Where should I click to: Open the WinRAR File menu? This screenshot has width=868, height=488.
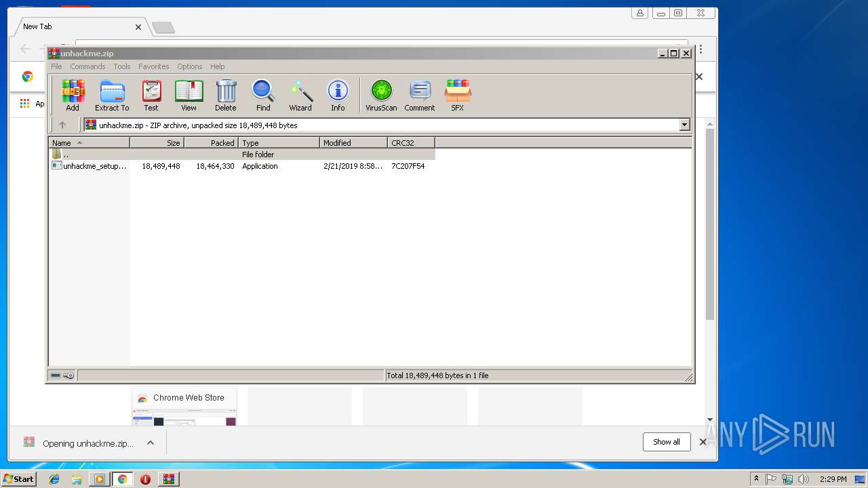tap(56, 66)
